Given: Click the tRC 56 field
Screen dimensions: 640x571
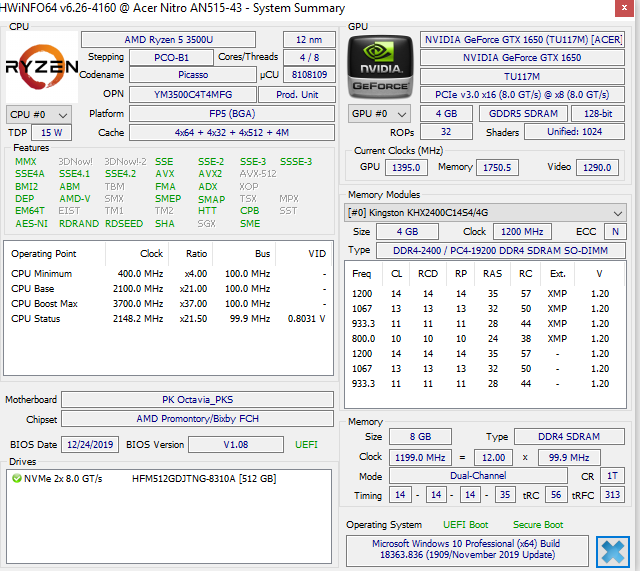Looking at the screenshot, I should [556, 495].
